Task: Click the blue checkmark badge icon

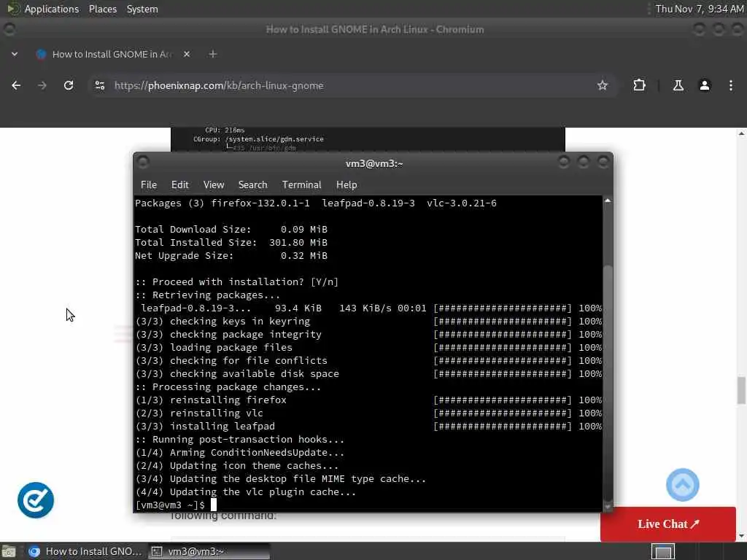Action: tap(36, 500)
